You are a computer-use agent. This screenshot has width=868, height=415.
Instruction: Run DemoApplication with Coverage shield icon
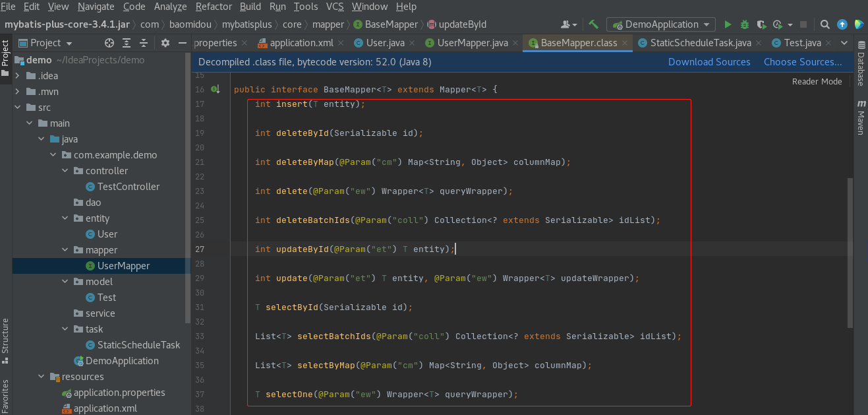[761, 24]
